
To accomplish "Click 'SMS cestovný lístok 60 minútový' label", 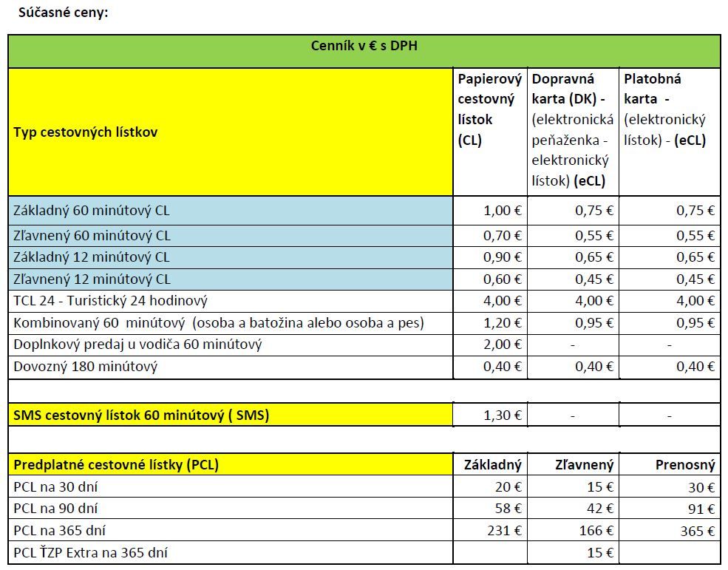I will (x=141, y=415).
